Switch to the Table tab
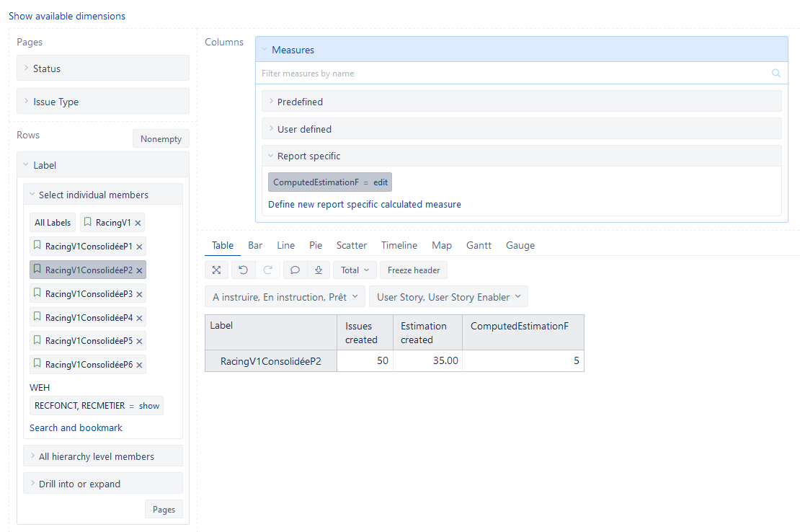 coord(223,245)
